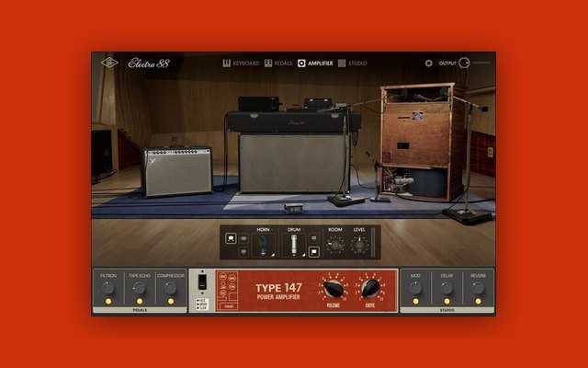Click the Electra 88 title logo
Image resolution: width=588 pixels, height=368 pixels.
149,63
